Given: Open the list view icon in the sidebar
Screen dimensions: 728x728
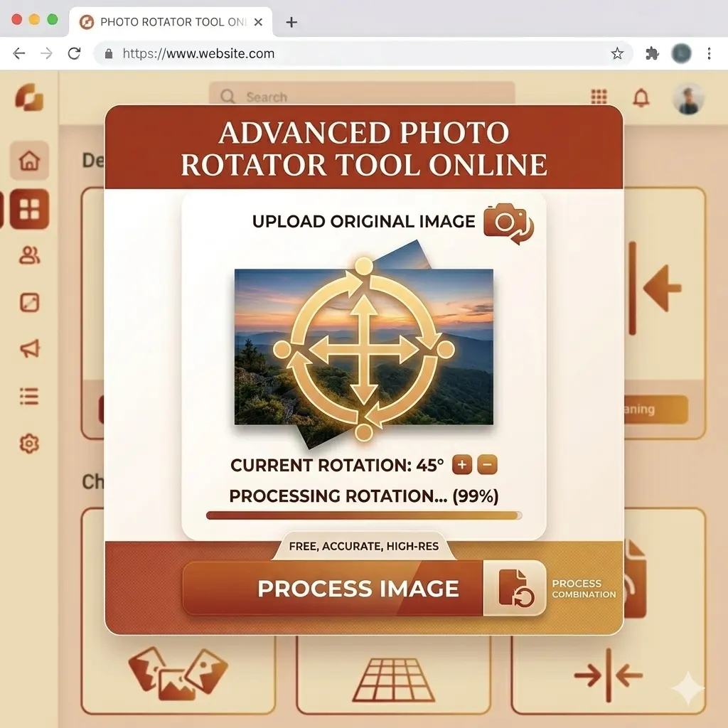Looking at the screenshot, I should click(x=28, y=396).
